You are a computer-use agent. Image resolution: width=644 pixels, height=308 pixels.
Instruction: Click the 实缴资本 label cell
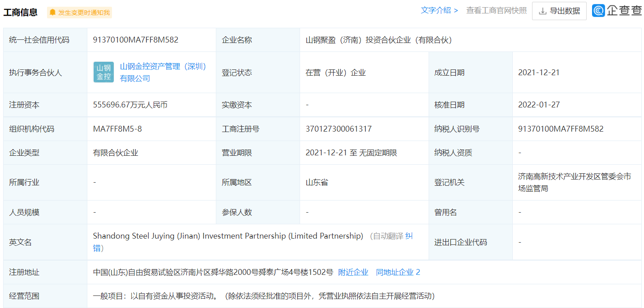[258, 105]
